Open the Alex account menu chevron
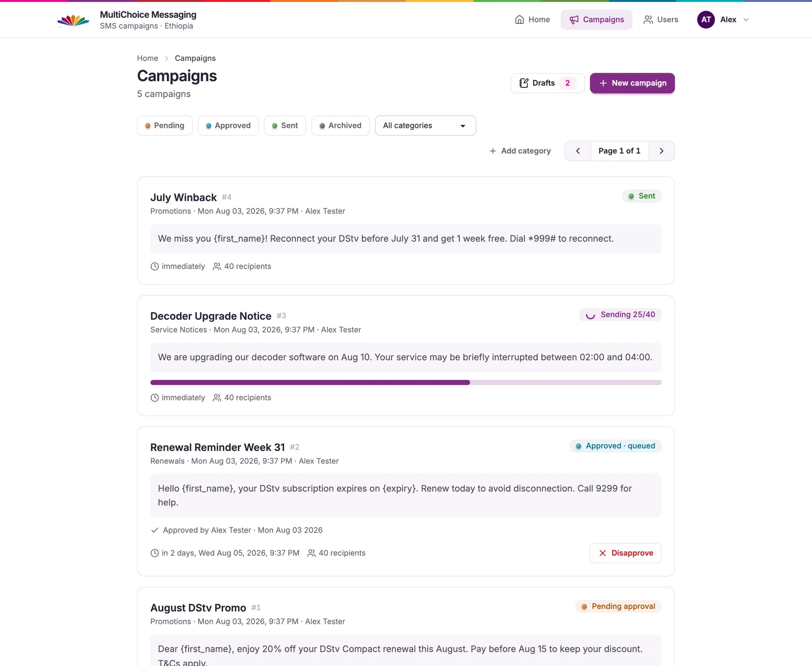 tap(746, 20)
